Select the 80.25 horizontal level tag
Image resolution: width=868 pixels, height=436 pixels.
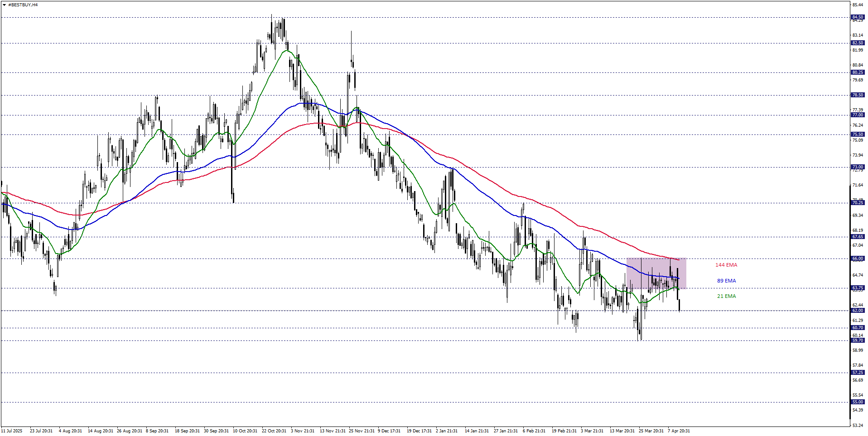[857, 72]
